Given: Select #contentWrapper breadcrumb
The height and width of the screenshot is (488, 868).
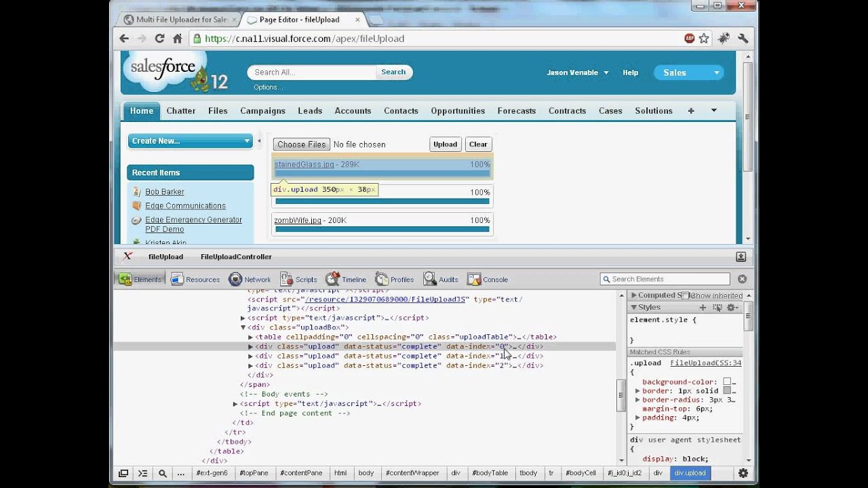Looking at the screenshot, I should (x=412, y=473).
